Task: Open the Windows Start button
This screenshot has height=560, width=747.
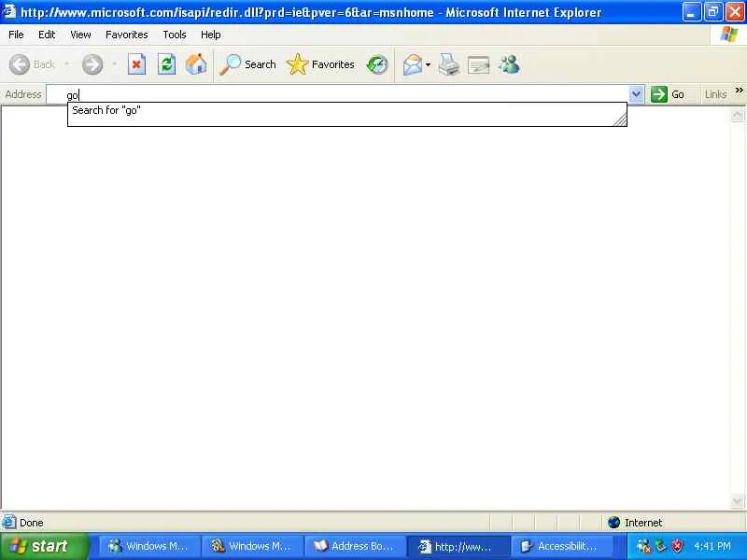Action: click(44, 546)
